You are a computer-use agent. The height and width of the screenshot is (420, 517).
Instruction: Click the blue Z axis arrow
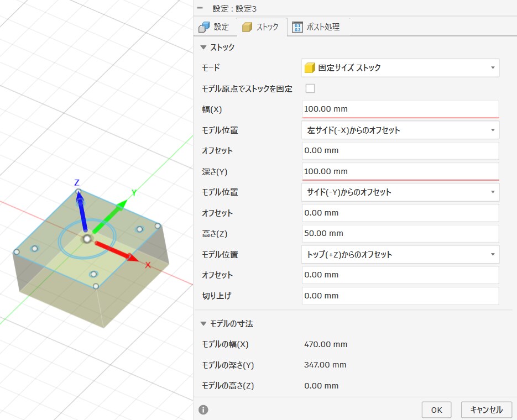coord(82,211)
